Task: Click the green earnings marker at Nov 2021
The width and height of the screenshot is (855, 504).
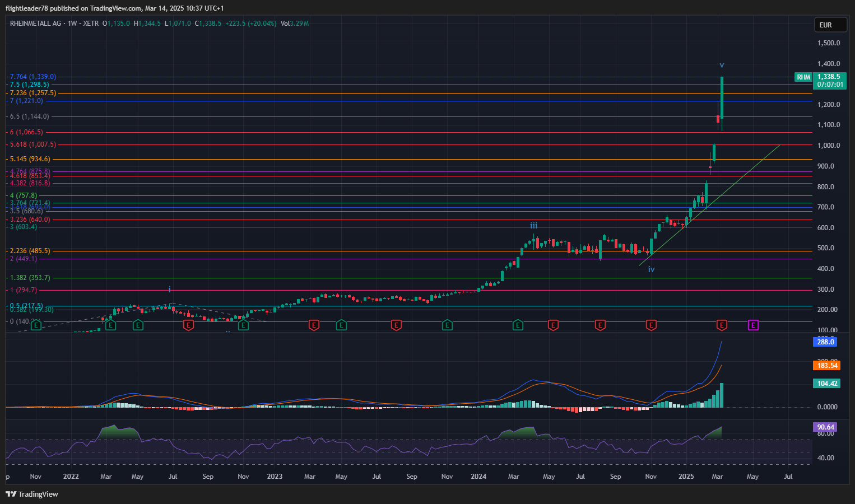Action: click(36, 325)
